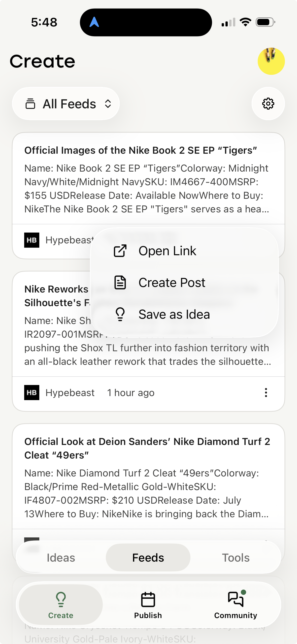This screenshot has width=297, height=644.
Task: Tap the battery status icon
Action: pyautogui.click(x=266, y=22)
